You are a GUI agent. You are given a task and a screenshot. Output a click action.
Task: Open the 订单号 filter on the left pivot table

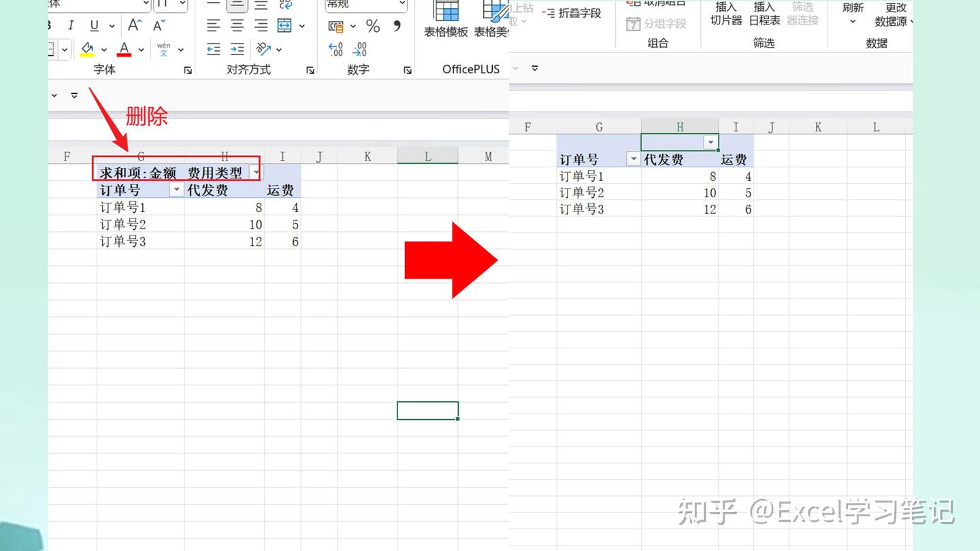click(x=176, y=190)
